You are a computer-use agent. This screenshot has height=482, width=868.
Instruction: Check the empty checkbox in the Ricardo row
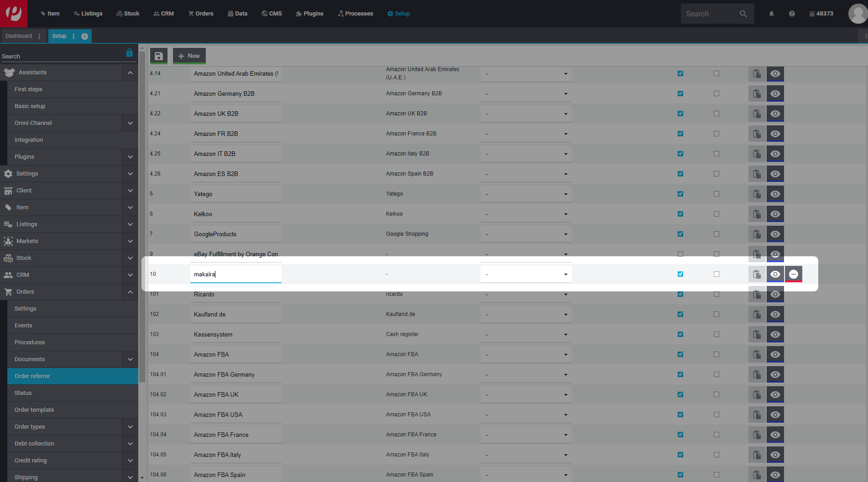pyautogui.click(x=716, y=294)
